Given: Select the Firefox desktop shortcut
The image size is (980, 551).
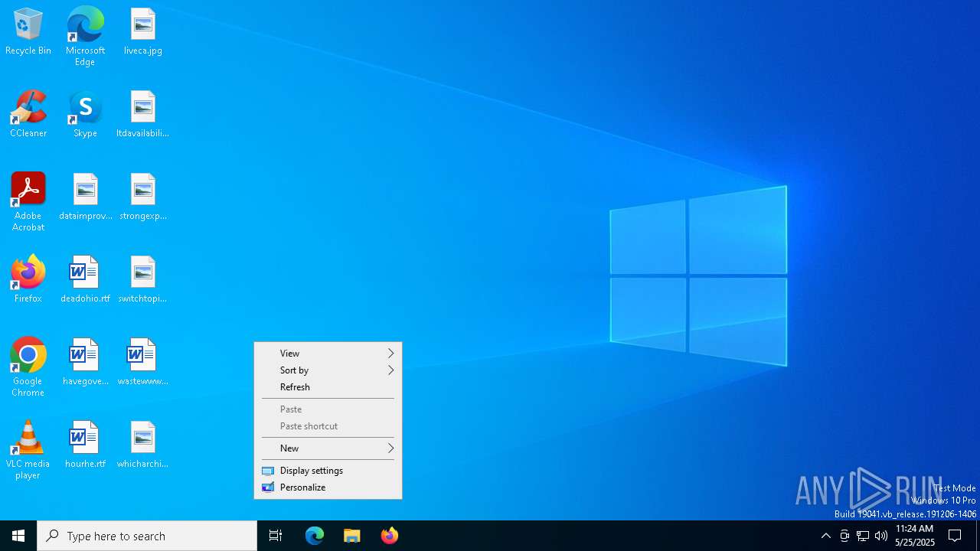Looking at the screenshot, I should tap(28, 280).
